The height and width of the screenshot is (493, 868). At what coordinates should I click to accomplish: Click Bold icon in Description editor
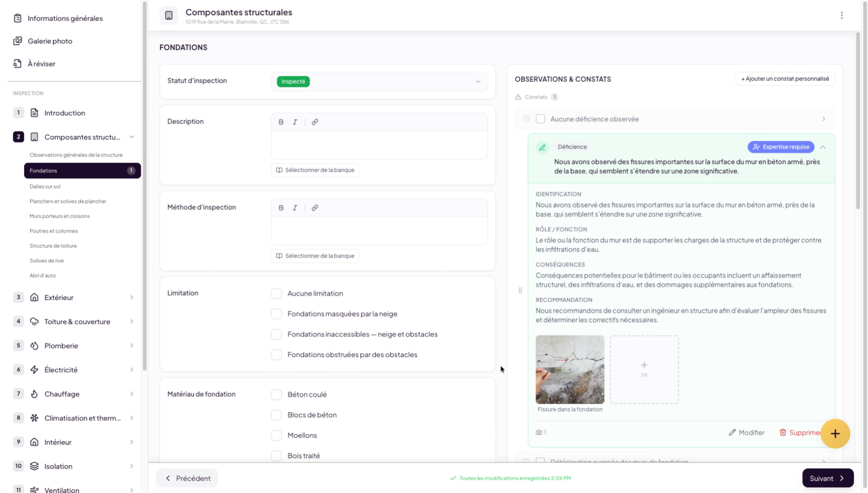[x=281, y=122]
